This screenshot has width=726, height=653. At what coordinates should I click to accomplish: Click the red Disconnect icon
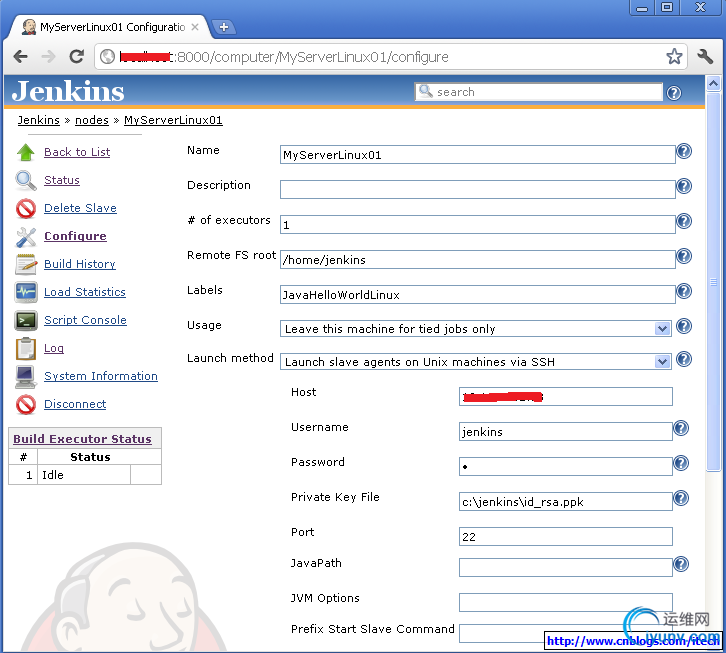click(x=26, y=404)
